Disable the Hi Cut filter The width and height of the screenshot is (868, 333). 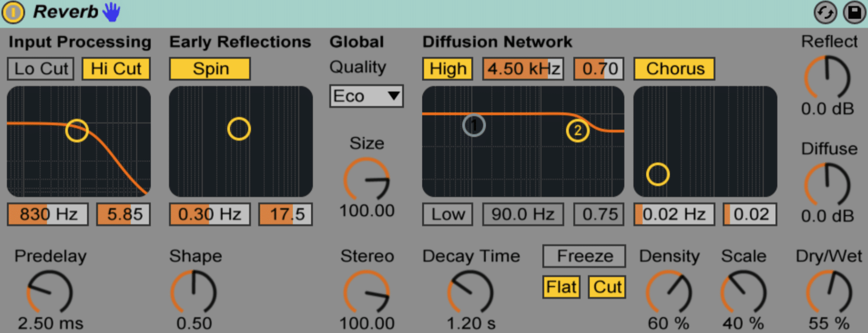pyautogui.click(x=116, y=69)
